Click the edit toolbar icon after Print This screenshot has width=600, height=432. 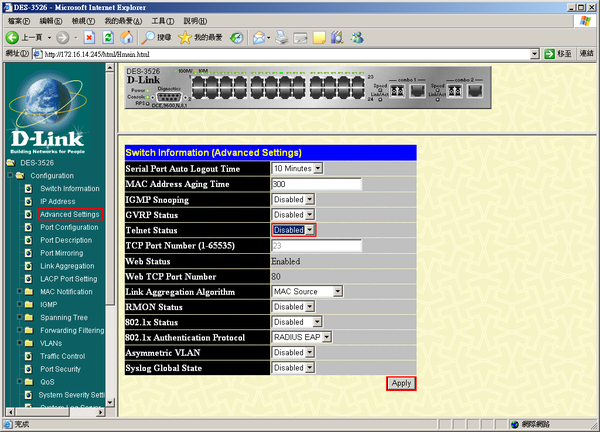click(x=300, y=37)
